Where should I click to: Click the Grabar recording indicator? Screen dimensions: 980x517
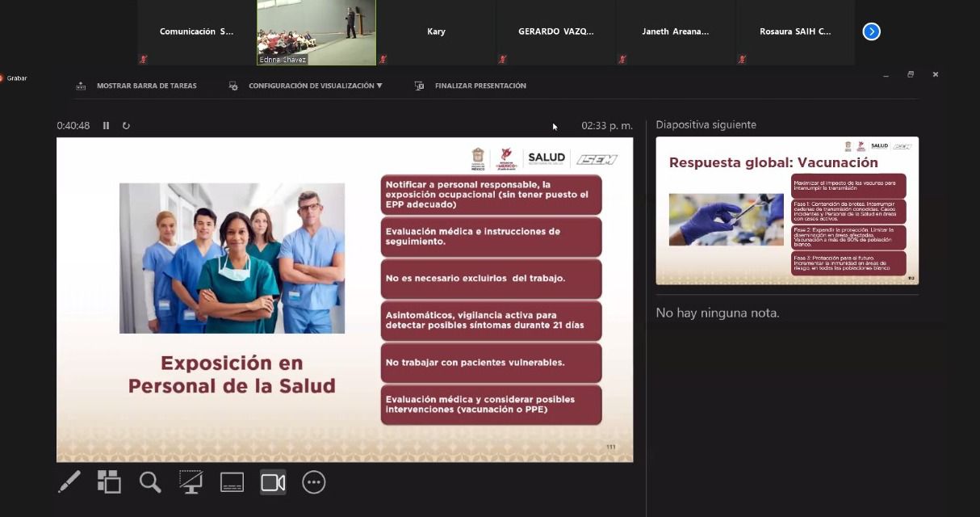(14, 78)
